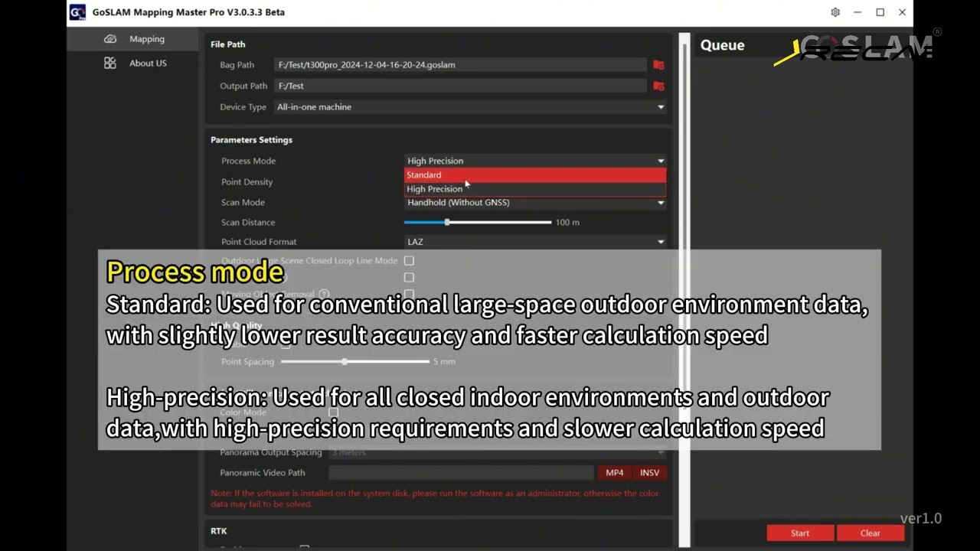
Task: Select Standard process mode option
Action: pos(535,175)
